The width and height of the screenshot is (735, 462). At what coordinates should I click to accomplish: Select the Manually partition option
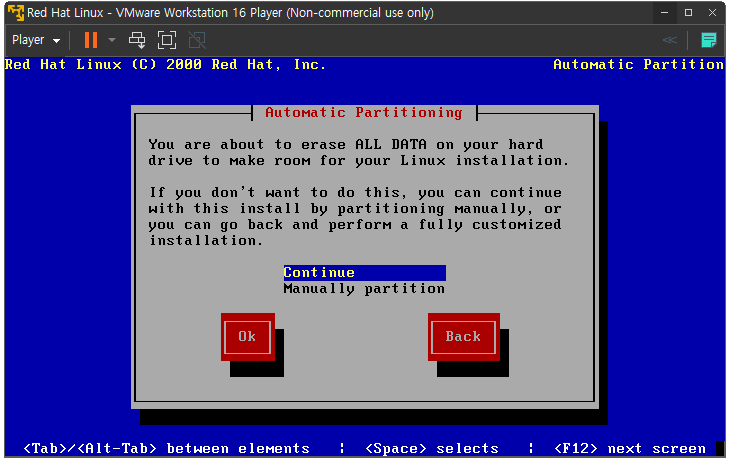(x=364, y=289)
